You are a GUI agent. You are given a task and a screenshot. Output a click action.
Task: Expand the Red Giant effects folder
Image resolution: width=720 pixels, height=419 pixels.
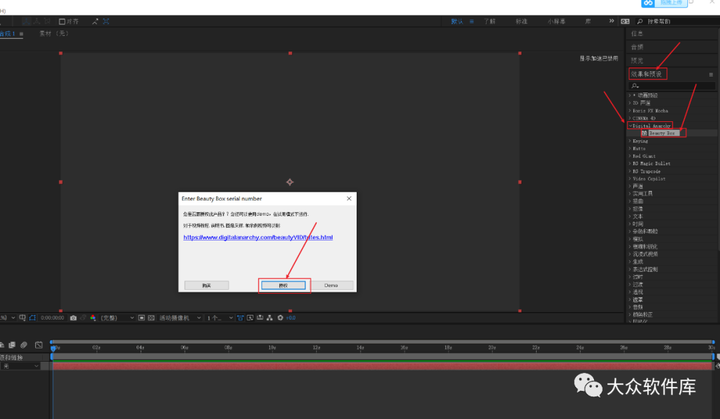pos(630,156)
